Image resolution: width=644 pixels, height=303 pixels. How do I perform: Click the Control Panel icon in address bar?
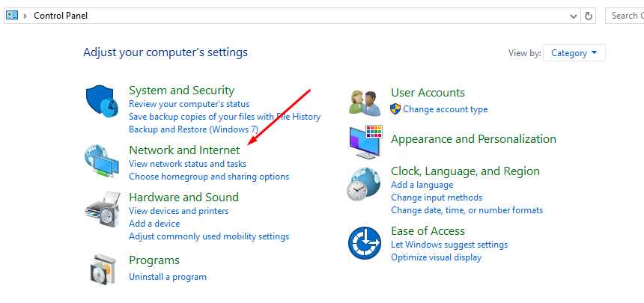click(12, 16)
